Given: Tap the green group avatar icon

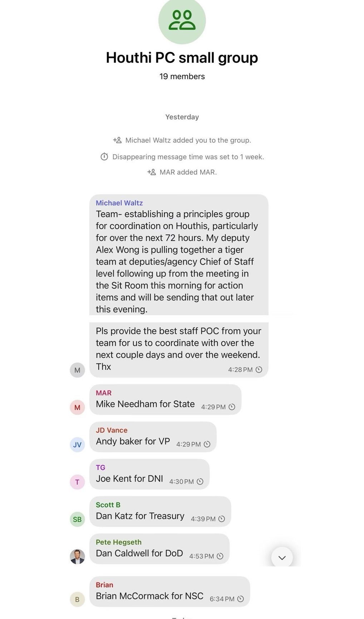Looking at the screenshot, I should (x=182, y=21).
